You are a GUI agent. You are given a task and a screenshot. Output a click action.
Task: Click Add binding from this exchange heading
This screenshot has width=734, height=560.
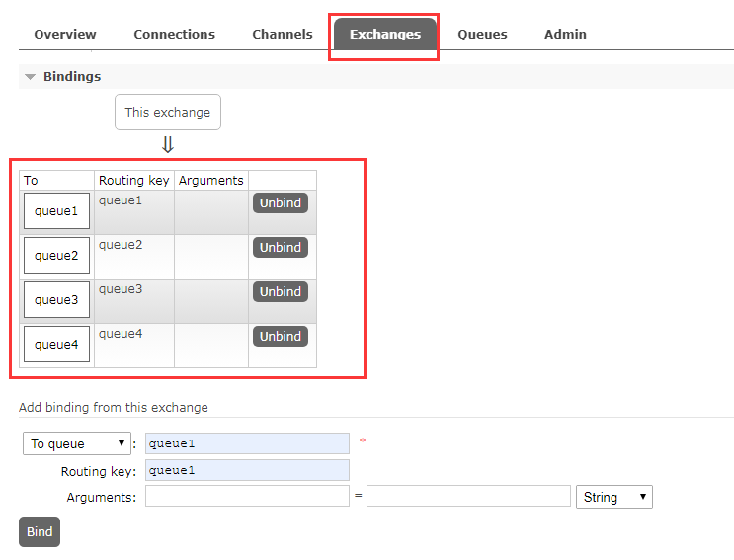click(114, 408)
